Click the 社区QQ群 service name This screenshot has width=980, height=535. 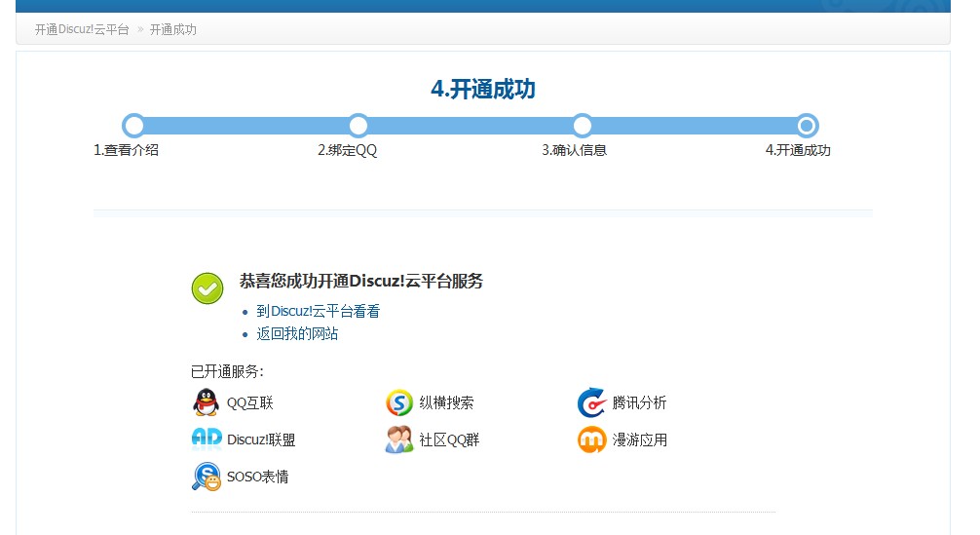pyautogui.click(x=449, y=440)
